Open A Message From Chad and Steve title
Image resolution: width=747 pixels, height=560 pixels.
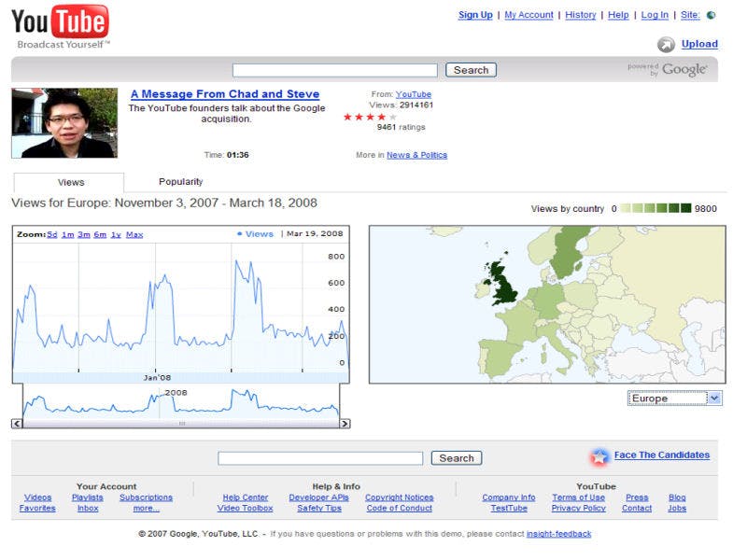point(225,94)
